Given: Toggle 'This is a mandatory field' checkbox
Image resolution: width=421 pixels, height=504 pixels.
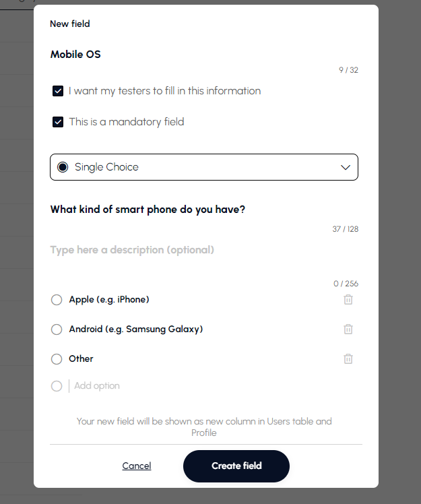Looking at the screenshot, I should [x=58, y=122].
